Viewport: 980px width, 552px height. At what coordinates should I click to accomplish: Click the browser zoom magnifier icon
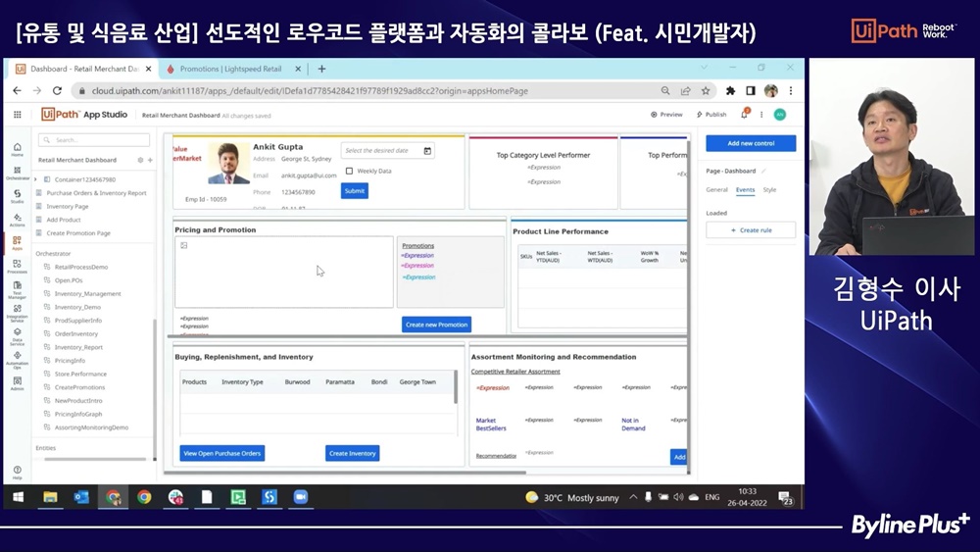click(x=665, y=90)
